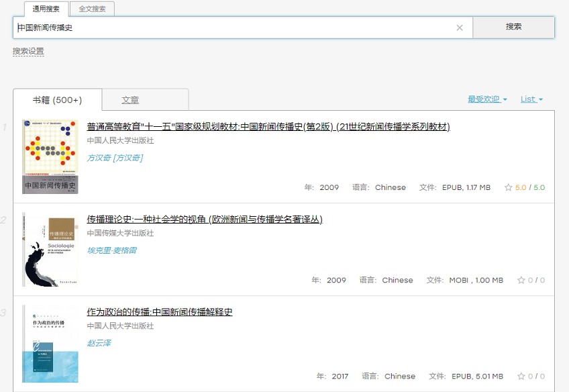Screen dimensions: 569x392
Task: Select the 通用搜索 tab
Action: click(46, 9)
